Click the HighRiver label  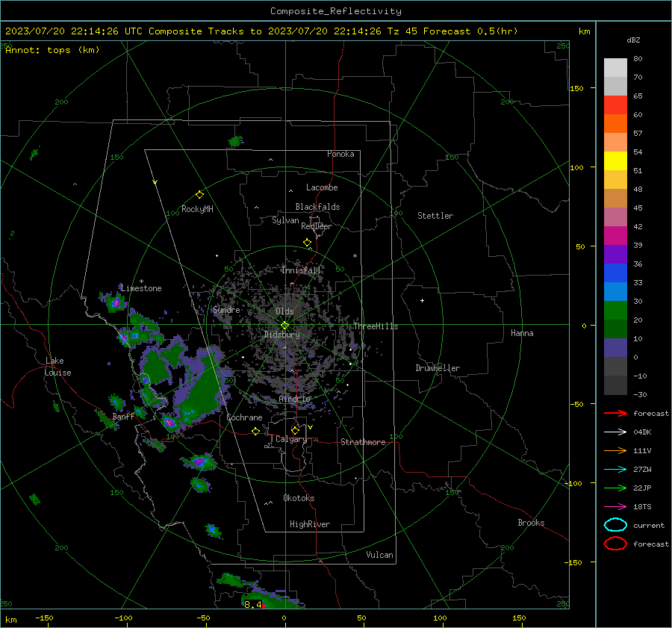[310, 524]
